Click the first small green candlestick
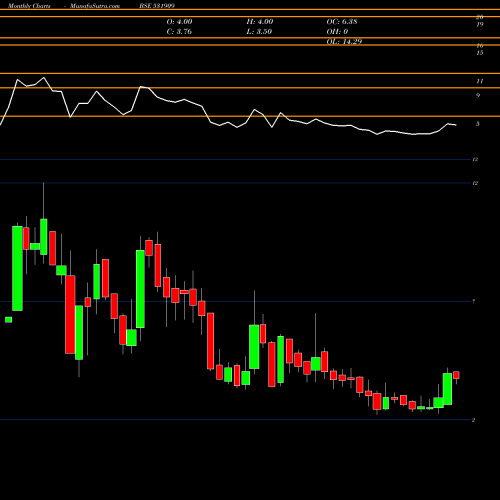 [8, 320]
